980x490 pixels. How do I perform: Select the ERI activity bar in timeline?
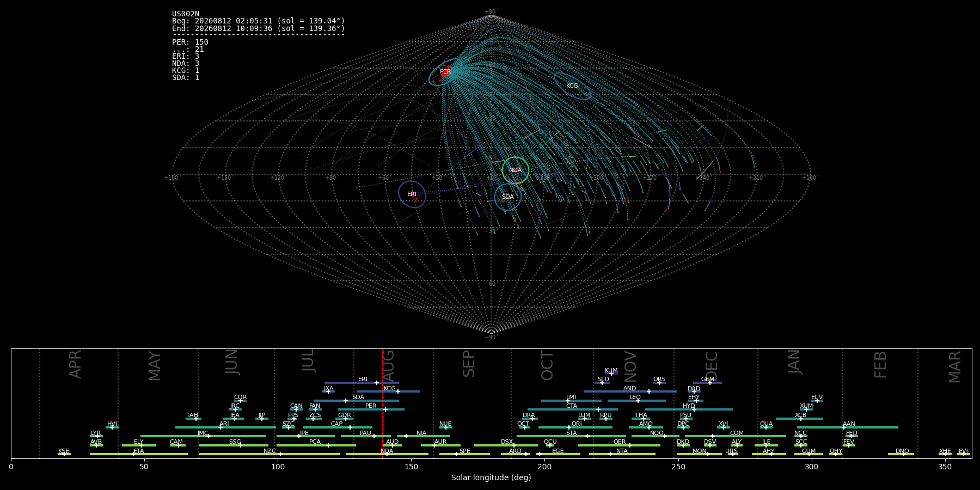(362, 383)
